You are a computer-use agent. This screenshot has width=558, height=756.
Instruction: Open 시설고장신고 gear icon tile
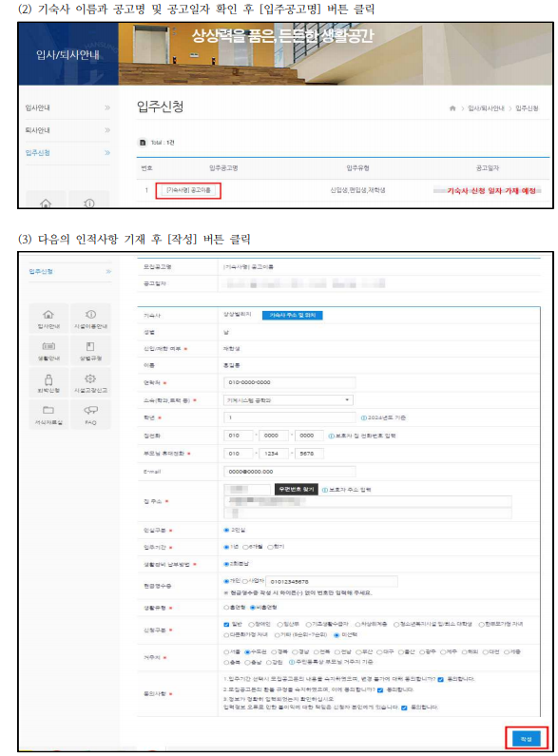tap(90, 382)
